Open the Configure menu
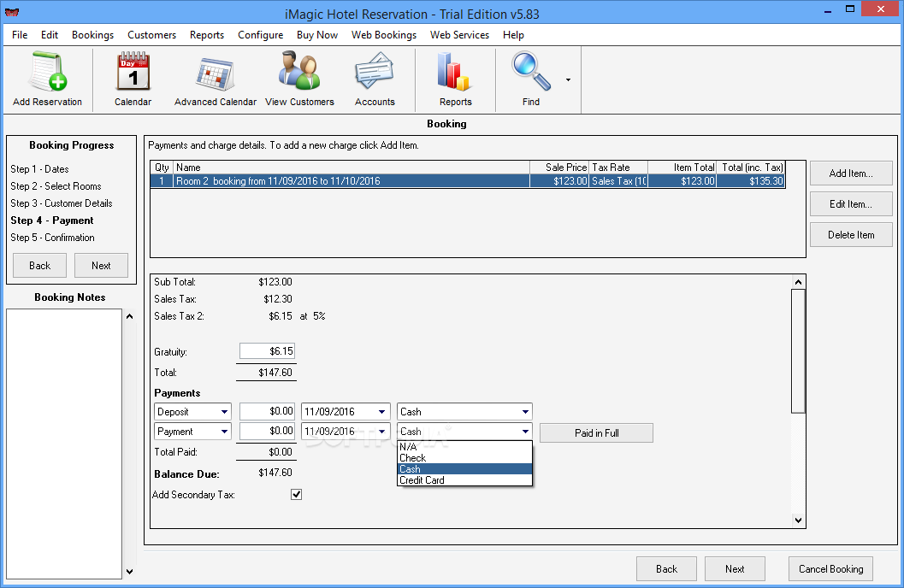 pos(261,34)
